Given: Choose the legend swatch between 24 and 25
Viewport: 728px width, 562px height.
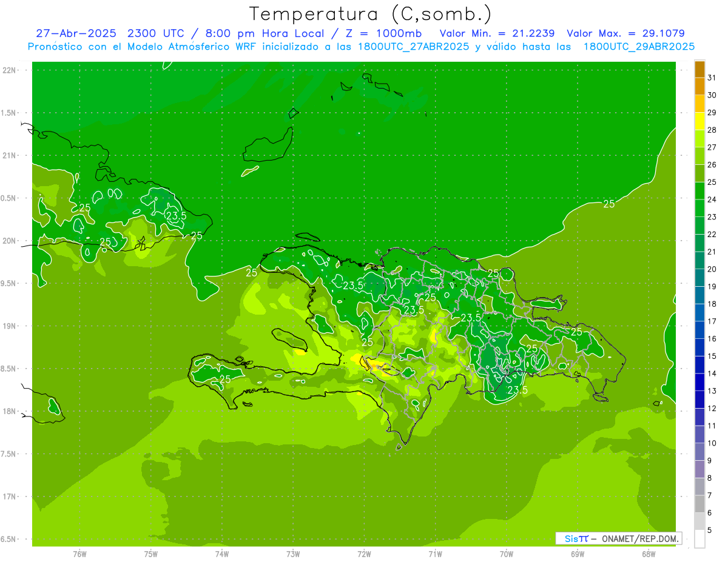Looking at the screenshot, I should click(x=699, y=190).
